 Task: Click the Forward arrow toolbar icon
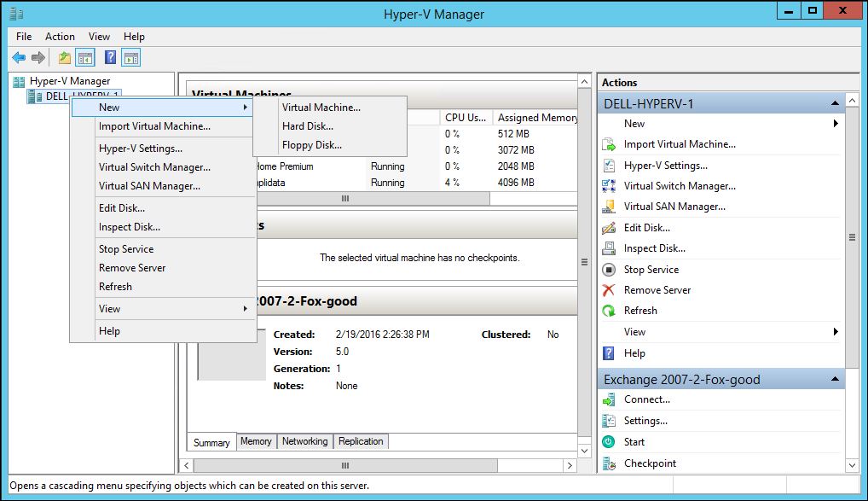click(38, 57)
